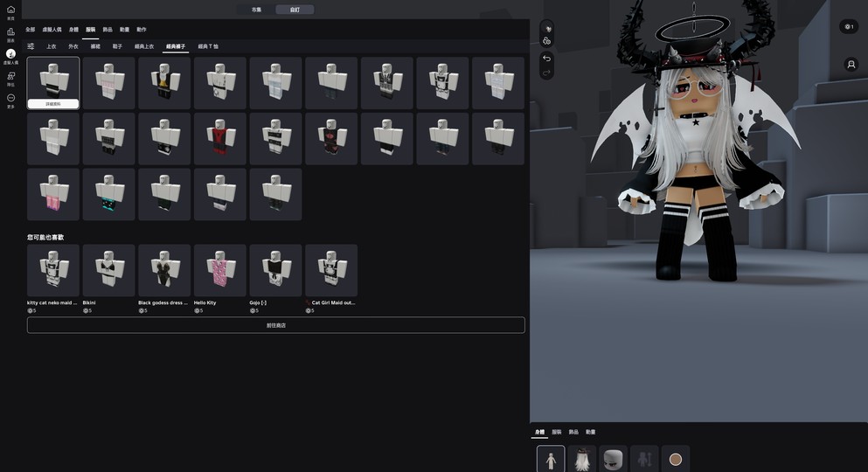Open the 服裝 tab under avatar preview
This screenshot has height=472, width=868.
tap(556, 432)
